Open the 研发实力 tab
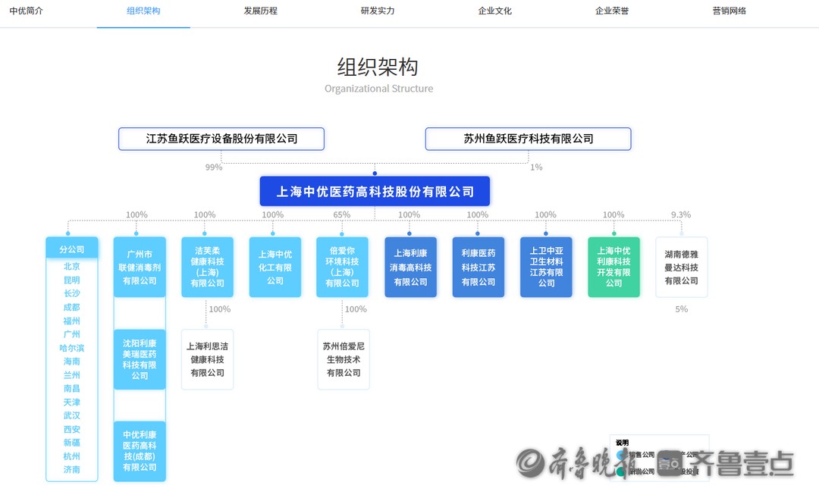Viewport: 819px width, 504px height. (378, 11)
